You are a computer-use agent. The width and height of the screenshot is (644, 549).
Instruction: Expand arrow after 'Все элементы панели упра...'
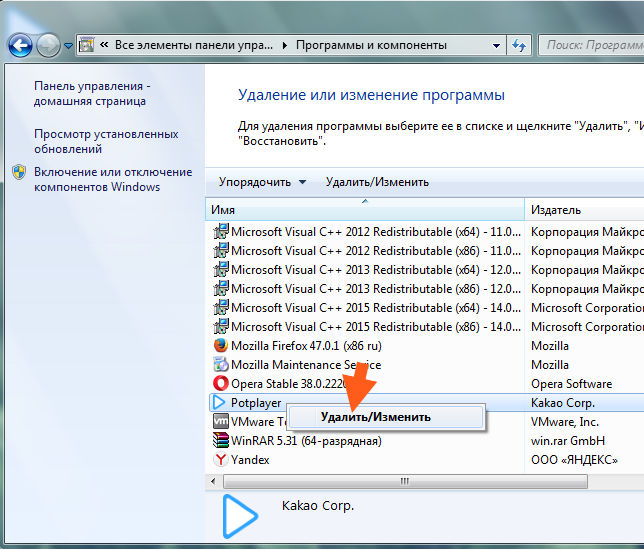coord(285,45)
